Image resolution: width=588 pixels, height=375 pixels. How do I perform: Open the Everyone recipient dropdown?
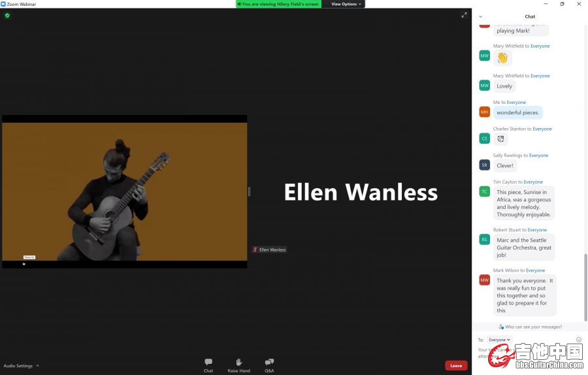tap(499, 340)
